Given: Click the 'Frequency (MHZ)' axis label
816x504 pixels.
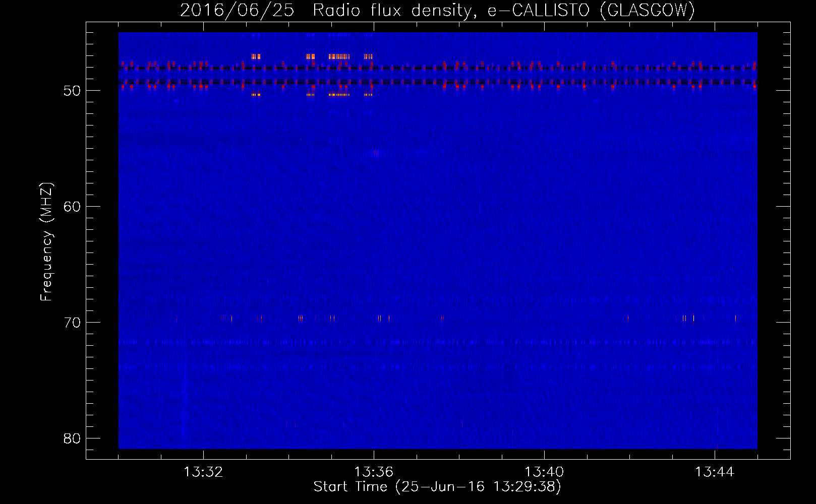Looking at the screenshot, I should tap(46, 242).
